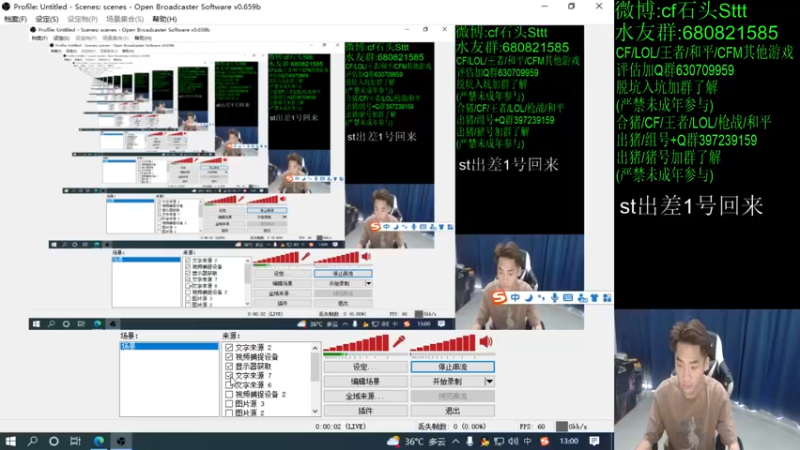Adjust the microphone volume bar
The height and width of the screenshot is (450, 800).
(x=357, y=343)
